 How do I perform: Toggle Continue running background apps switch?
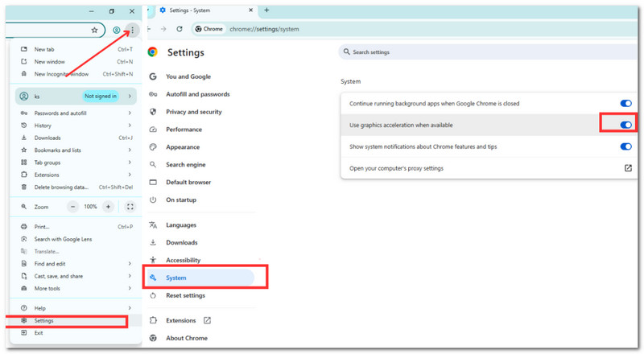point(626,104)
